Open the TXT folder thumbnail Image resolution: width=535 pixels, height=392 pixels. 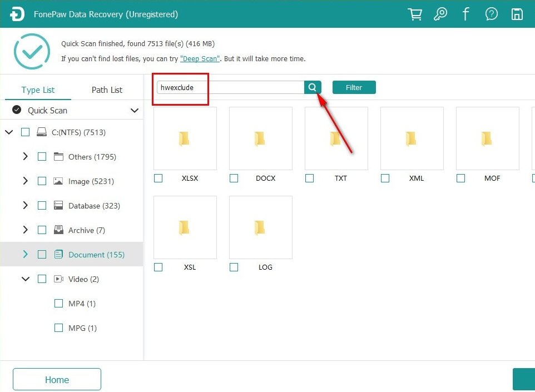click(336, 138)
